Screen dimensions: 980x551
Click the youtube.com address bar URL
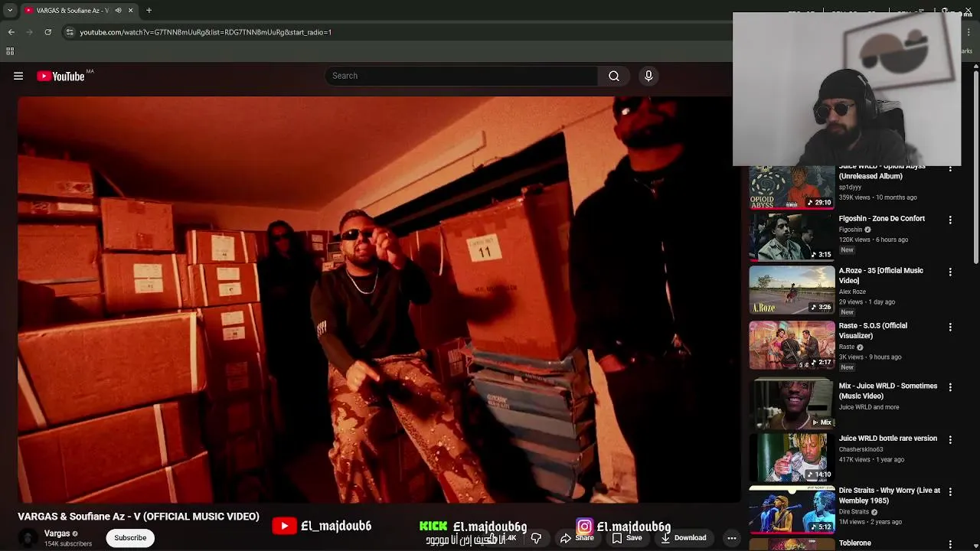click(x=205, y=32)
